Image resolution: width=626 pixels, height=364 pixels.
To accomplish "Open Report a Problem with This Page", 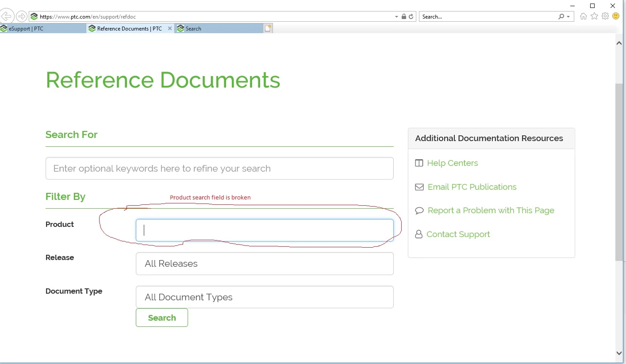I will point(491,211).
